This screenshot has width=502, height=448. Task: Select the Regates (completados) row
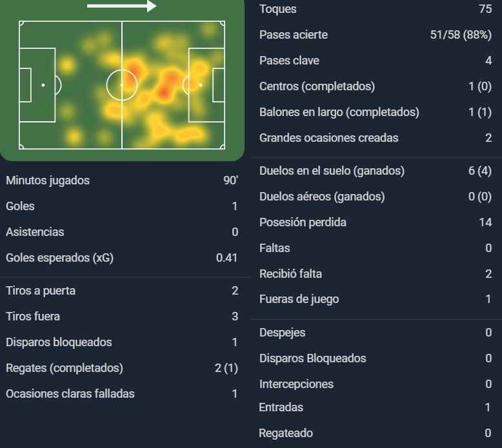[122, 368]
